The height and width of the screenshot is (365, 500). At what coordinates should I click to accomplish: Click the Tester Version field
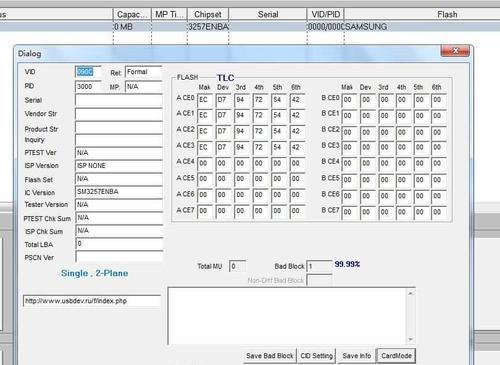[x=119, y=205]
